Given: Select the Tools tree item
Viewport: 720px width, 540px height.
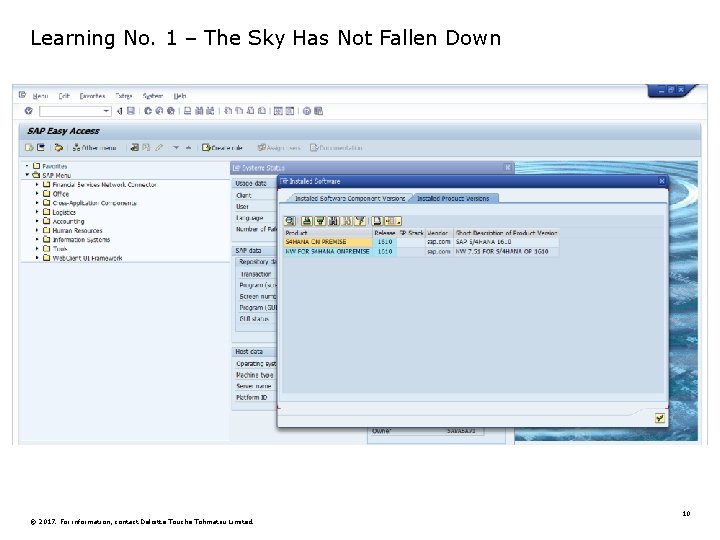Looking at the screenshot, I should tap(60, 249).
